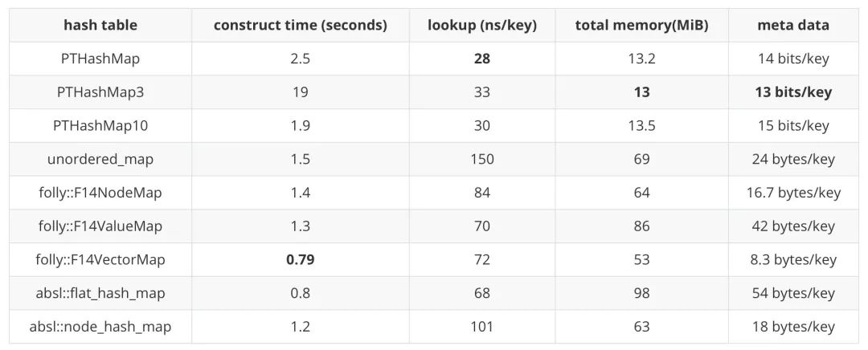Select the absl::flat_hash_map cell
This screenshot has height=350, width=868.
point(100,293)
